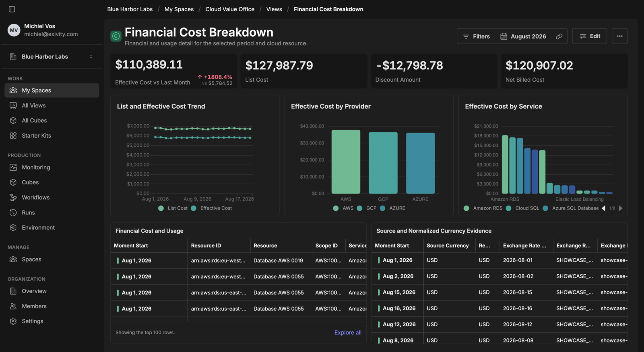Click the $120,907.02 Net Billed Cost card
The height and width of the screenshot is (352, 644).
tap(564, 71)
